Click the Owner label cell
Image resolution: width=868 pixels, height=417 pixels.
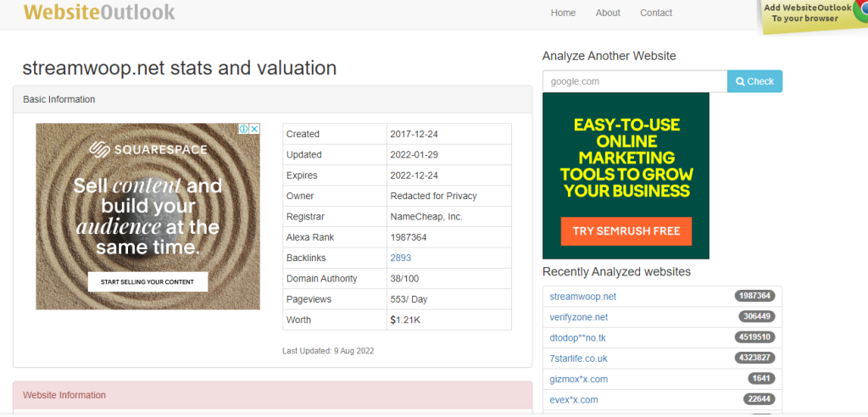334,196
